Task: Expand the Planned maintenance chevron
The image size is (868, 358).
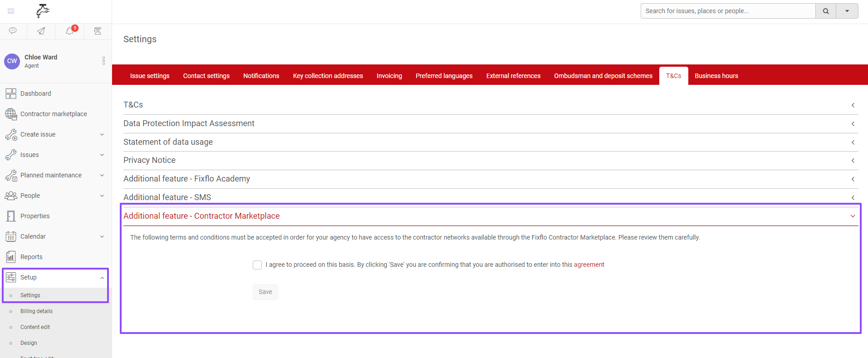Action: coord(102,175)
